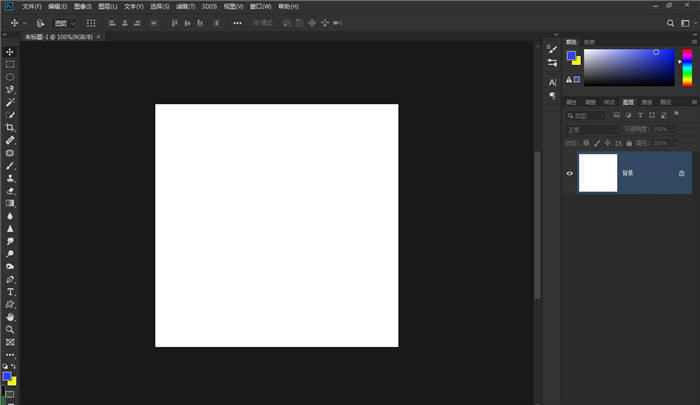
Task: Click the vertical hue spectrum bar
Action: click(x=687, y=67)
